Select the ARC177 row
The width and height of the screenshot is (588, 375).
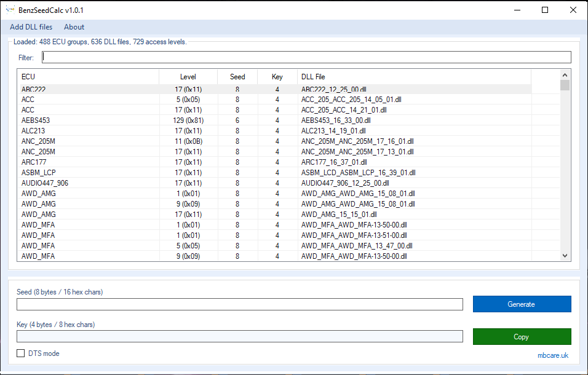coord(276,162)
